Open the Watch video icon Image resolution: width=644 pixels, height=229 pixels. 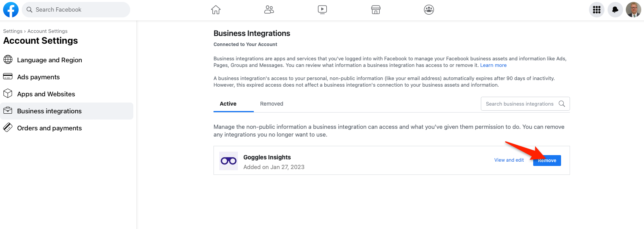[322, 10]
